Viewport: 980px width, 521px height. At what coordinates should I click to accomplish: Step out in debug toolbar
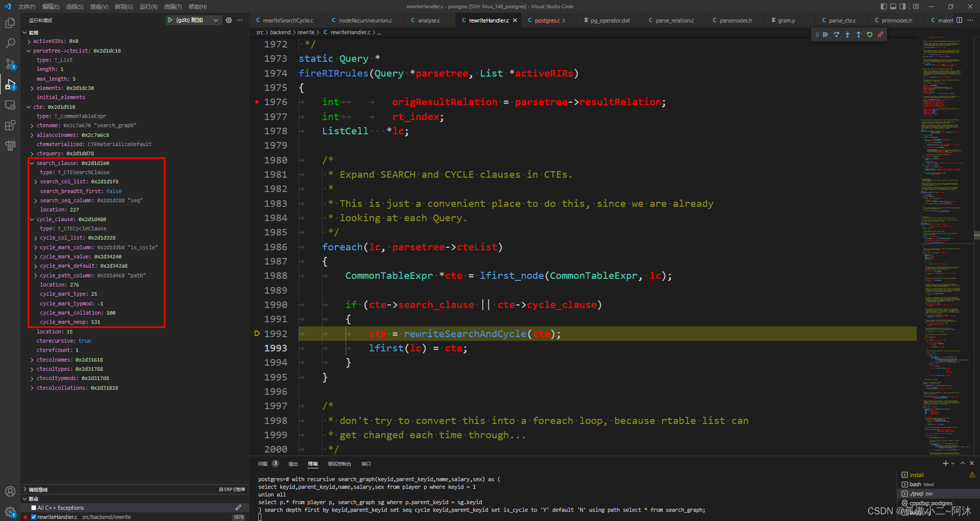[x=859, y=35]
